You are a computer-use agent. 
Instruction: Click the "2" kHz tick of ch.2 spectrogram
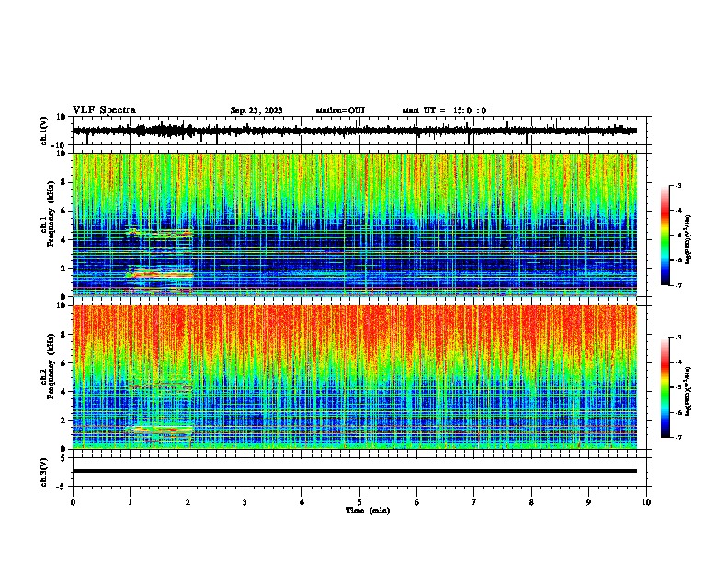coord(63,420)
